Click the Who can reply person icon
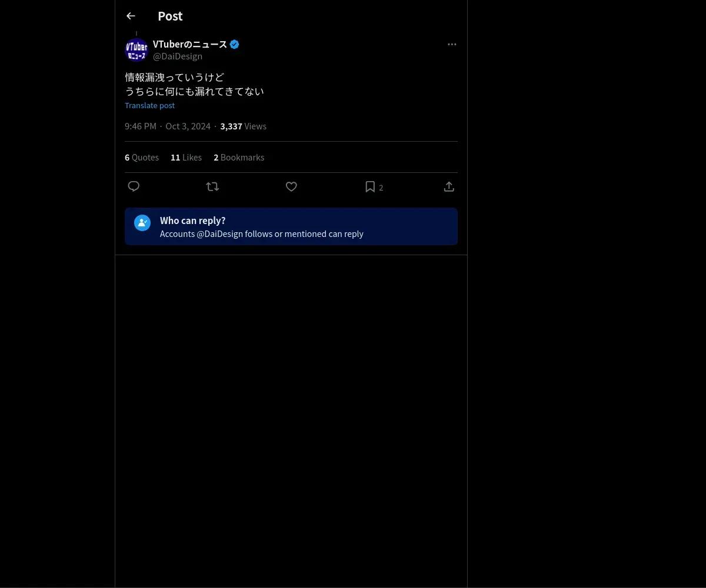706x588 pixels. [x=142, y=223]
